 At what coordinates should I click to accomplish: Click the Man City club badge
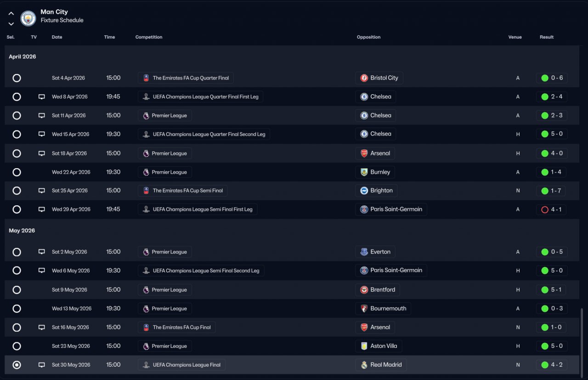coord(28,18)
